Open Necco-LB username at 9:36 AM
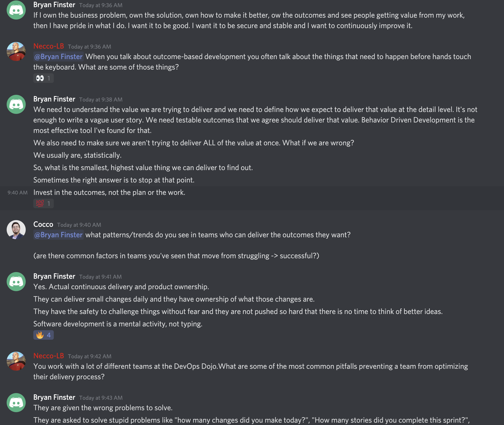 (x=49, y=46)
